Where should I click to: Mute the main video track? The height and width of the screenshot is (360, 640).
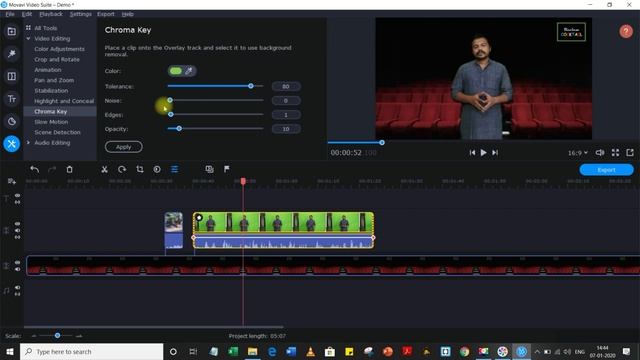coord(18,269)
